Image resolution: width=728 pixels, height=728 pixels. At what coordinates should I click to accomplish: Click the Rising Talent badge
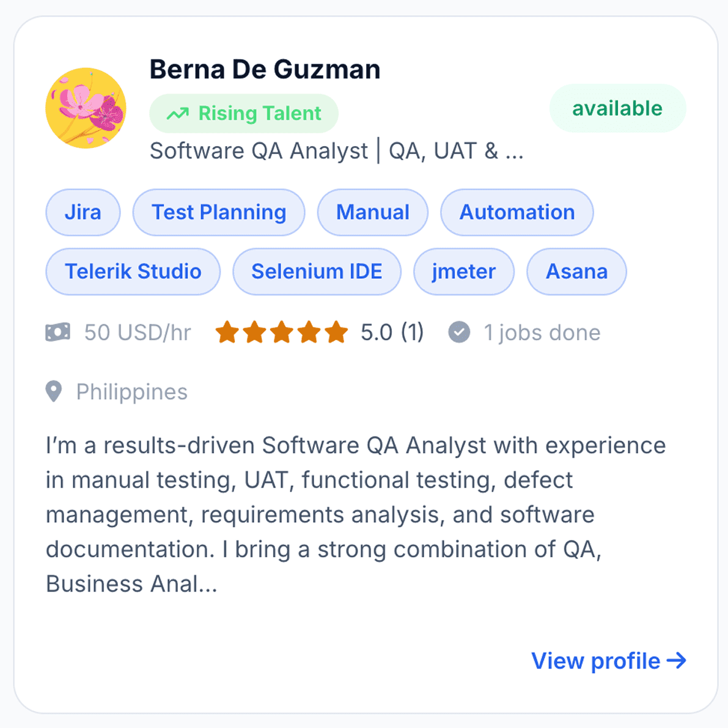244,114
